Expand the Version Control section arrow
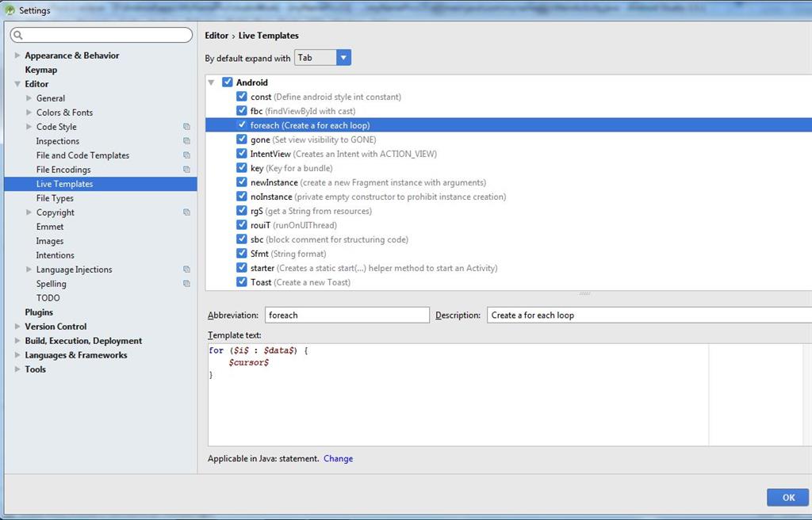The width and height of the screenshot is (812, 520). 17,327
